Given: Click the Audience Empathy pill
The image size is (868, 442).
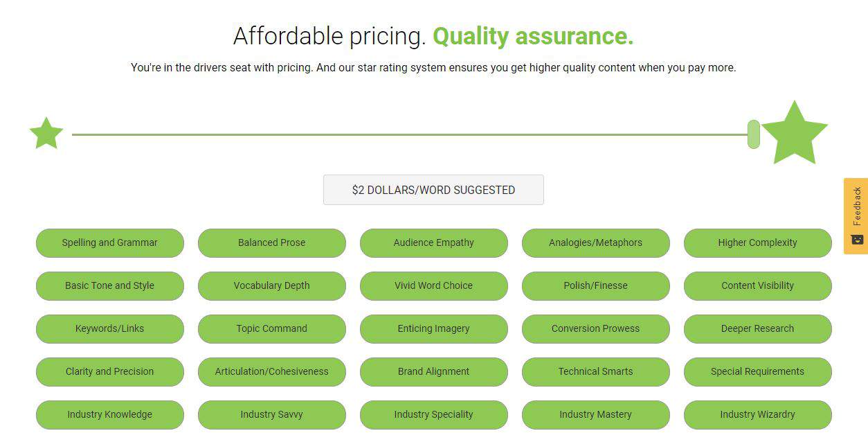Looking at the screenshot, I should point(434,243).
